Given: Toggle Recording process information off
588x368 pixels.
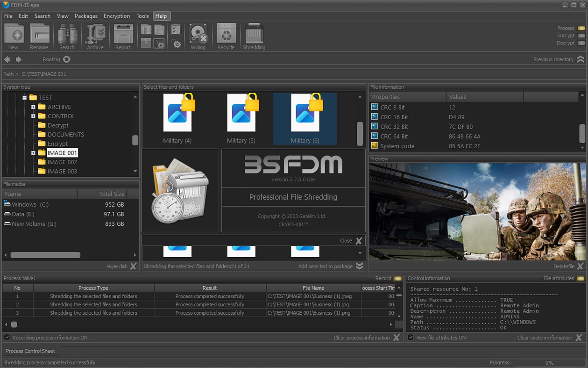Looking at the screenshot, I should [7, 337].
